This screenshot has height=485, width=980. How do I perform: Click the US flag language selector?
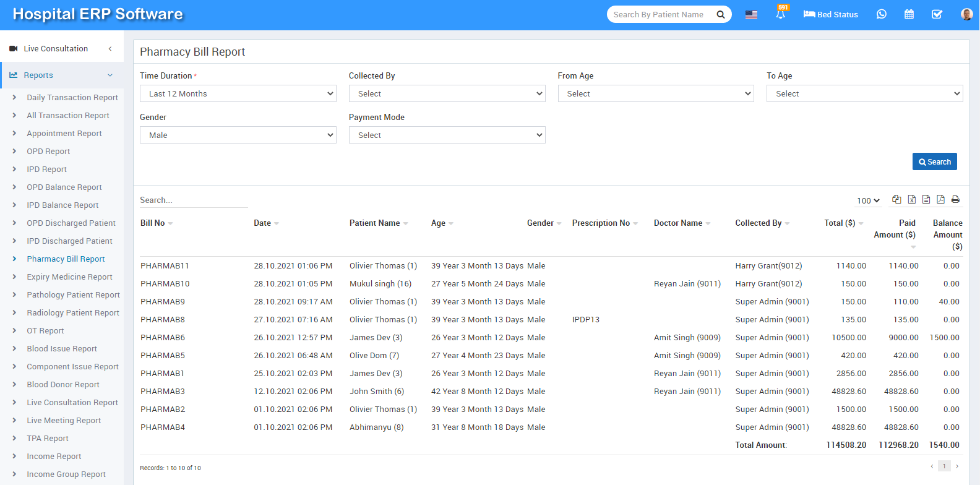pos(751,15)
